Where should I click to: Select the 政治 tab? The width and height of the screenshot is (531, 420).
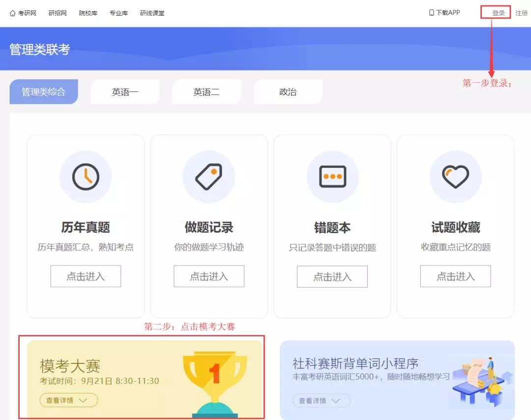[x=288, y=92]
